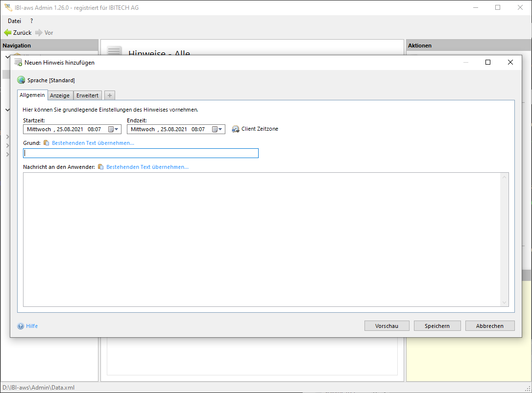Click the Sprache globe icon
532x393 pixels.
tap(21, 80)
